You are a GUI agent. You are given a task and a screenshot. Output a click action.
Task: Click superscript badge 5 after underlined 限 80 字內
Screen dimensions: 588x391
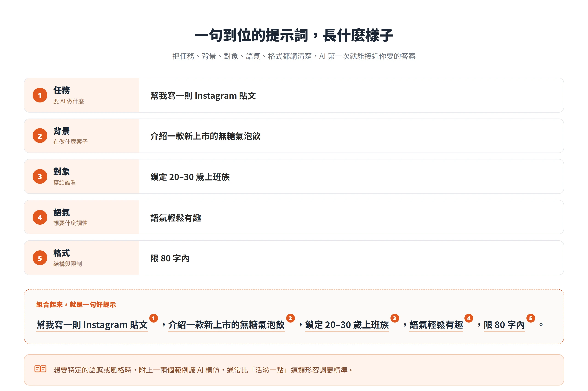[531, 318]
